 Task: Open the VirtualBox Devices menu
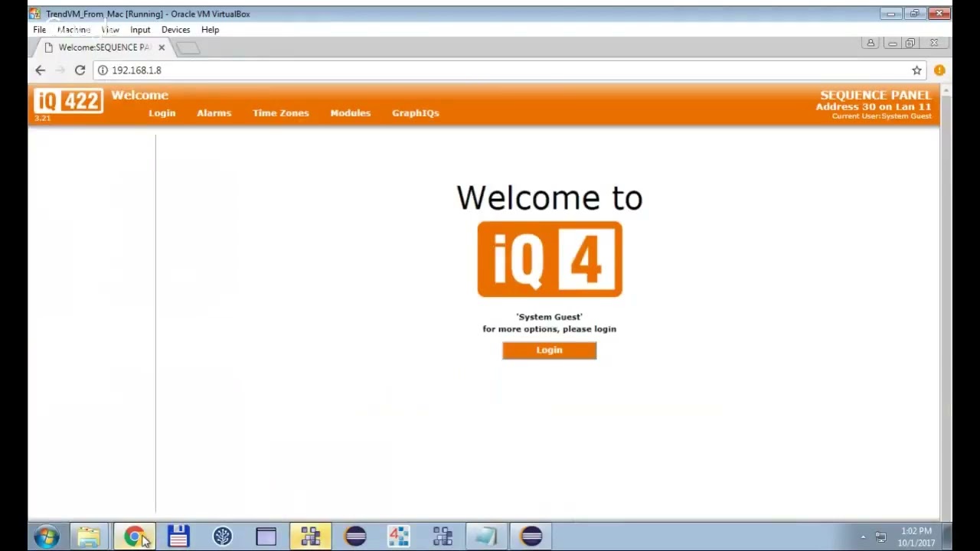click(x=175, y=30)
